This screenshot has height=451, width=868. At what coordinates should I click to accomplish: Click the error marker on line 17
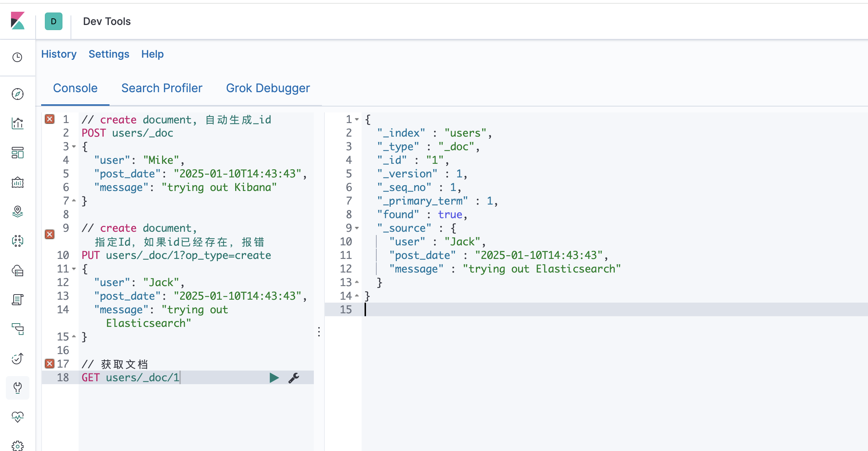click(50, 364)
